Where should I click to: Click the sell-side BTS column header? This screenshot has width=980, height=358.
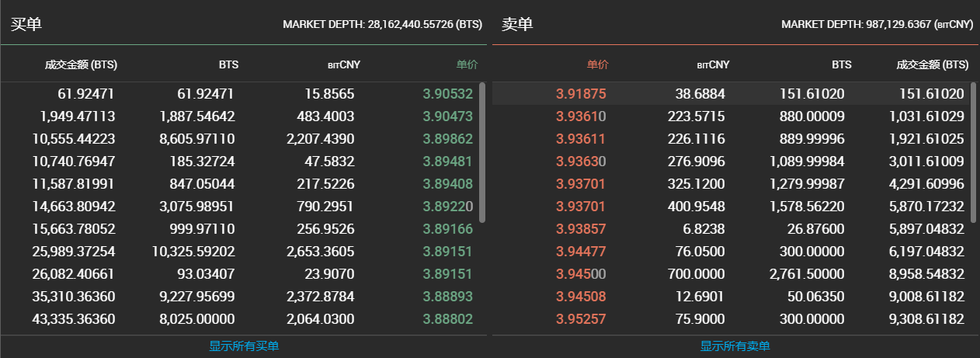pyautogui.click(x=842, y=64)
